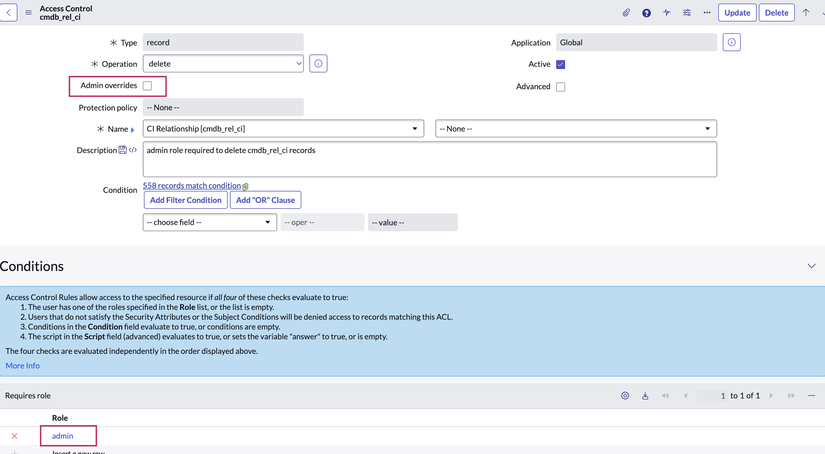Open the Operation dropdown showing delete
825x454 pixels.
click(x=223, y=64)
